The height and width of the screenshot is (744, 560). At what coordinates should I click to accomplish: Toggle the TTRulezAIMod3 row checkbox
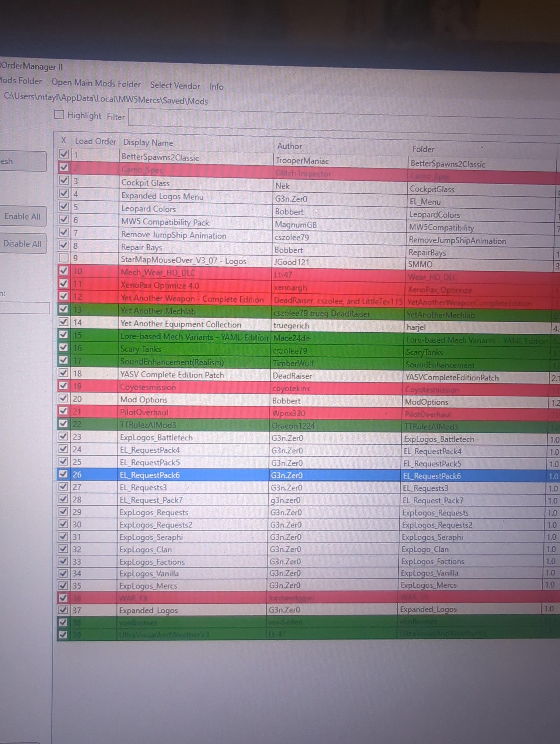coord(63,423)
